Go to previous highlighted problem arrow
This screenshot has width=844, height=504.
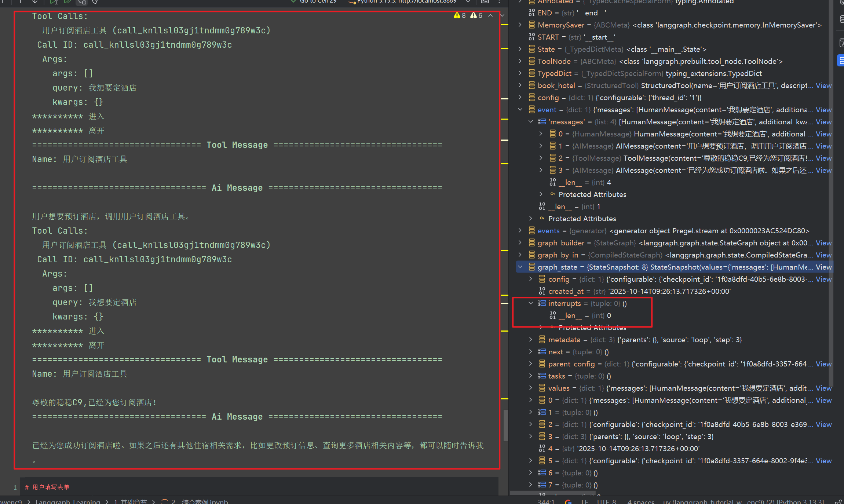pyautogui.click(x=490, y=15)
